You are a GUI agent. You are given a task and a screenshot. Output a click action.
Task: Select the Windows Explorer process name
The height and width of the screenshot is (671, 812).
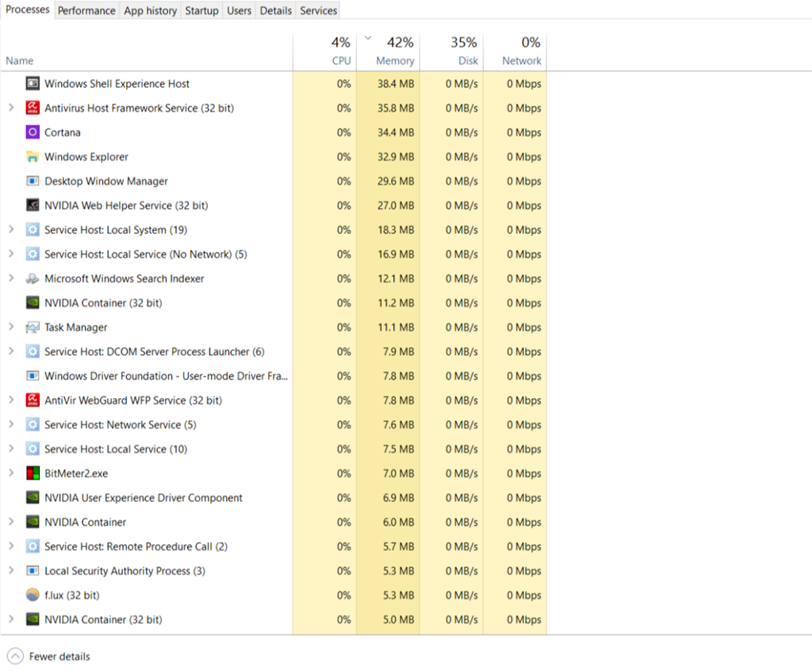tap(86, 156)
